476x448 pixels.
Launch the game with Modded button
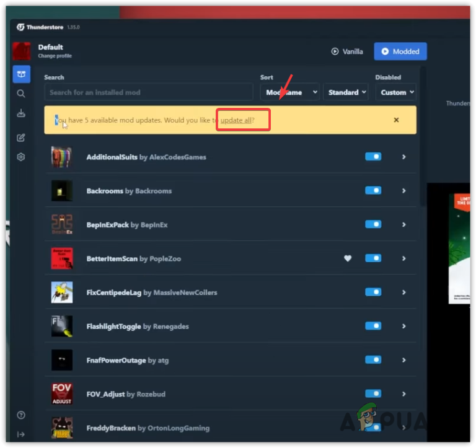400,51
